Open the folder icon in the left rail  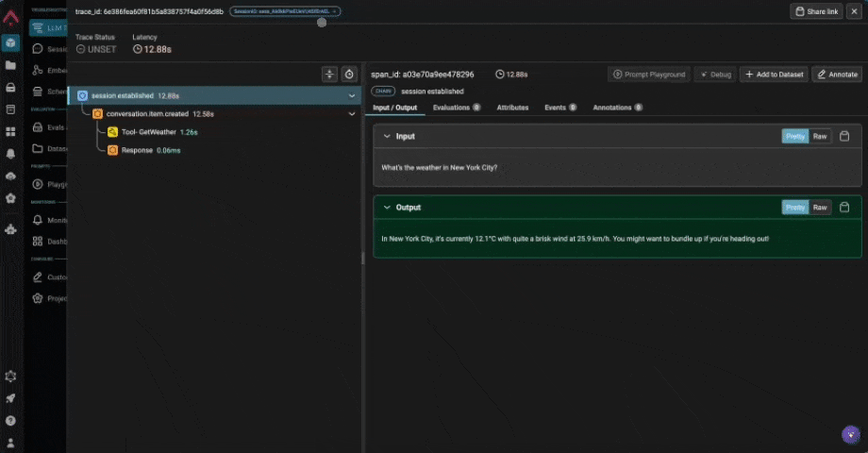coord(10,65)
